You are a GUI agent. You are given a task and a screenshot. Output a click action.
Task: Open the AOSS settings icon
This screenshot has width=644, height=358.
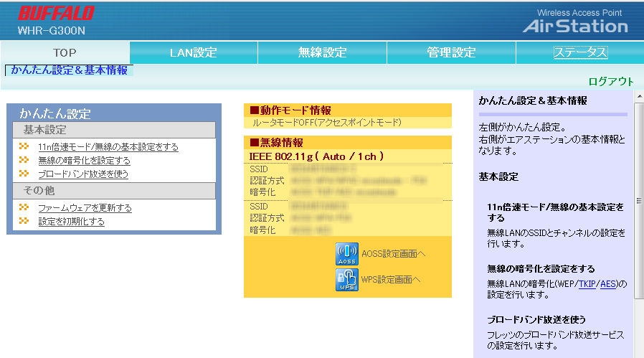[x=346, y=253]
